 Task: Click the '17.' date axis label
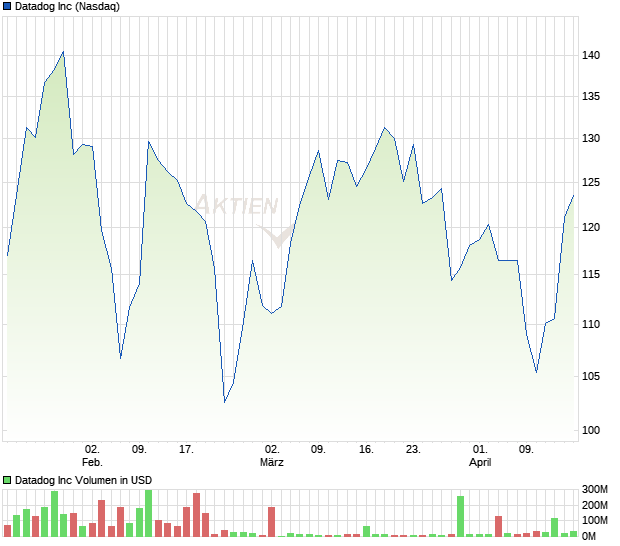[186, 450]
